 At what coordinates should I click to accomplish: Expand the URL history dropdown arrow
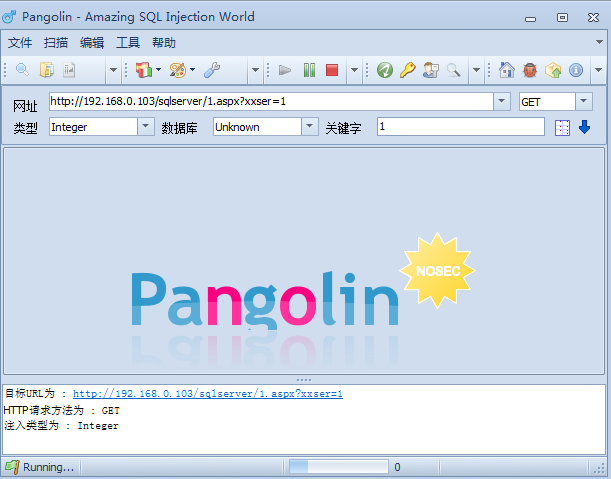[502, 101]
